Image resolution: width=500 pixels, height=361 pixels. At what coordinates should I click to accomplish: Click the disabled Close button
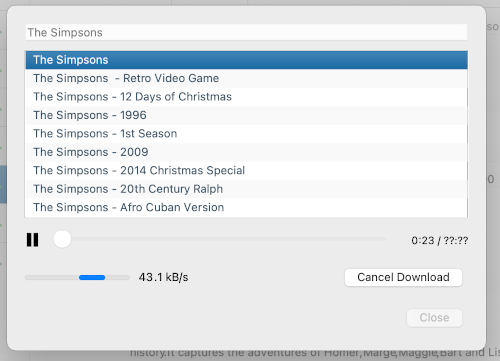point(434,318)
